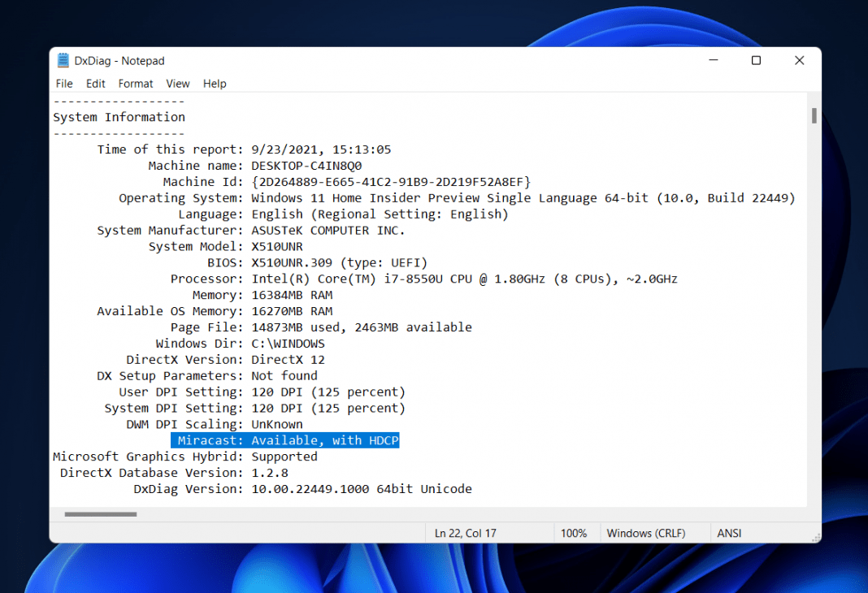Place cursor in the Processor line
The image size is (868, 593).
tap(463, 279)
